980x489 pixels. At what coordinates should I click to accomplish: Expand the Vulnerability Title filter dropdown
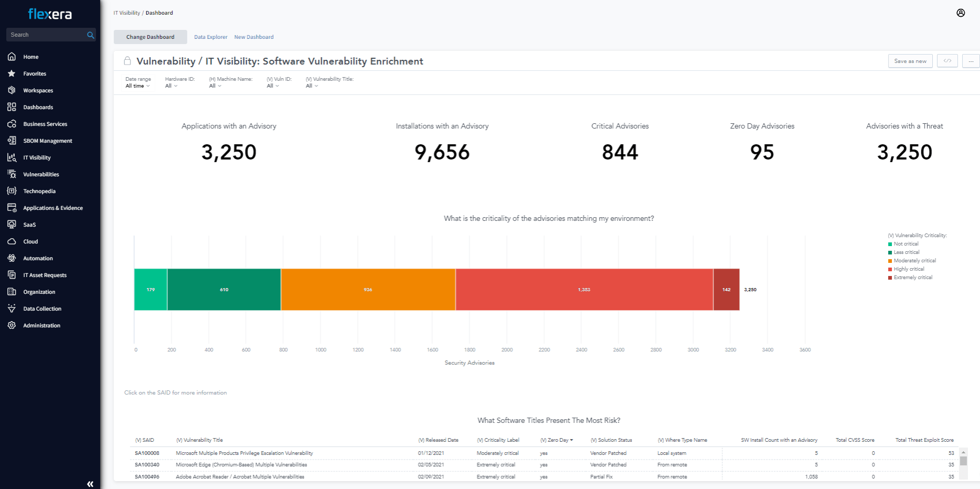[x=312, y=86]
